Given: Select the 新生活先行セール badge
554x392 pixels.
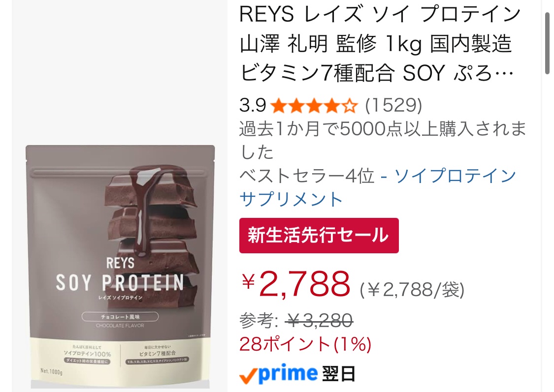Looking at the screenshot, I should (319, 235).
